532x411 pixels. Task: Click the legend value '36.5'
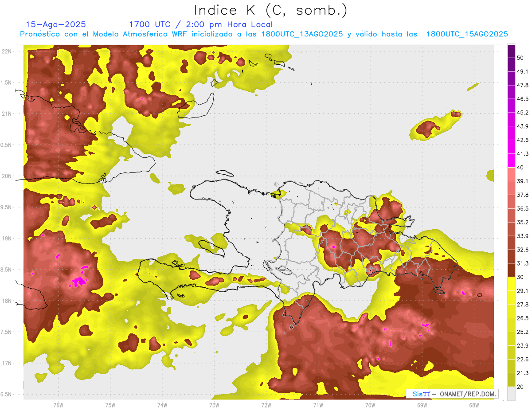tap(523, 208)
